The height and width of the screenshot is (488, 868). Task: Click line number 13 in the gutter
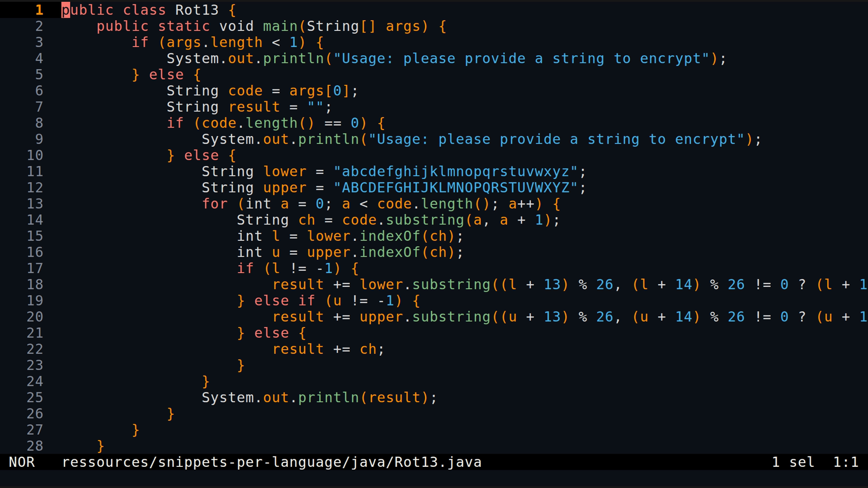(34, 204)
